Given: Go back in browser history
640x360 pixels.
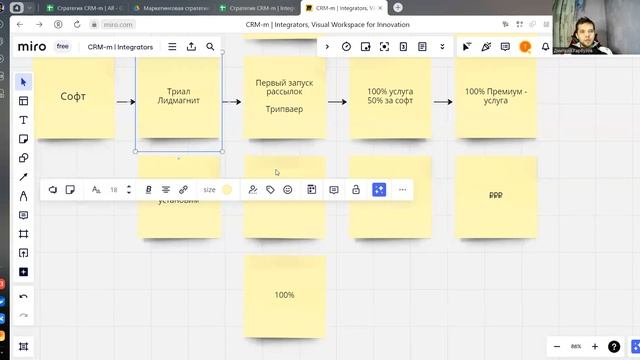Looking at the screenshot, I should [x=20, y=24].
